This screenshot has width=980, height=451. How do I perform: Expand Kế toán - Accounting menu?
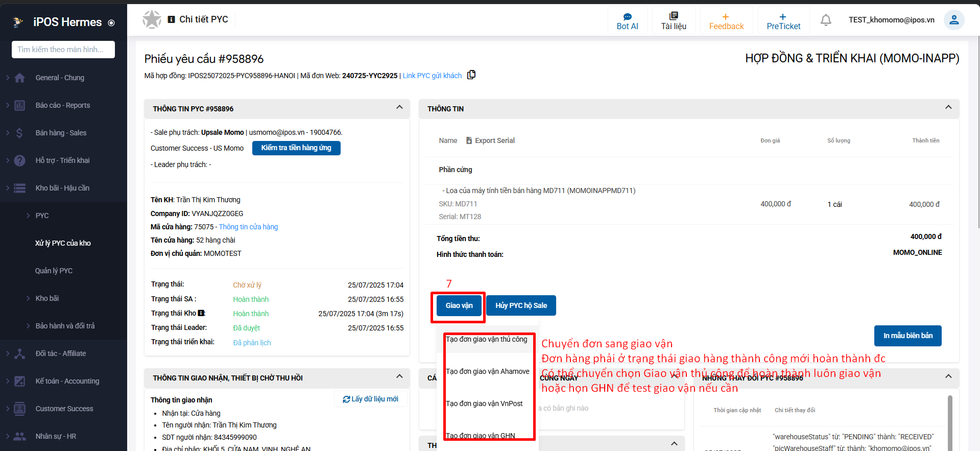[x=67, y=381]
